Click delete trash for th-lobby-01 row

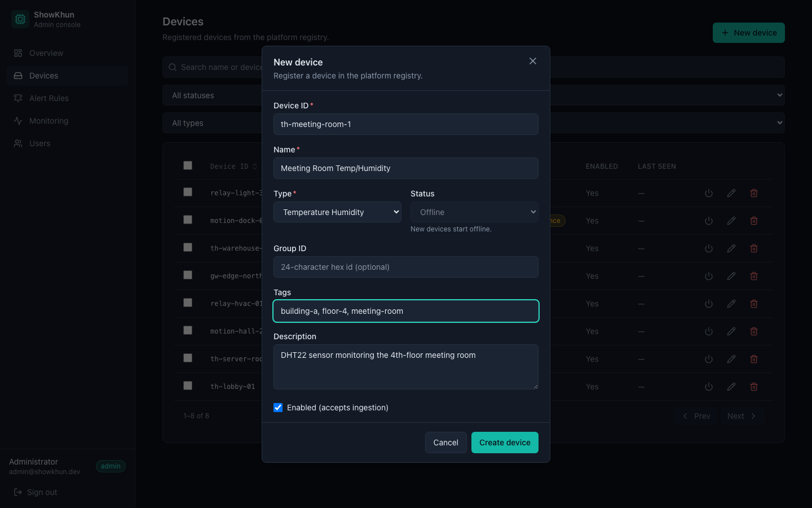coord(754,387)
